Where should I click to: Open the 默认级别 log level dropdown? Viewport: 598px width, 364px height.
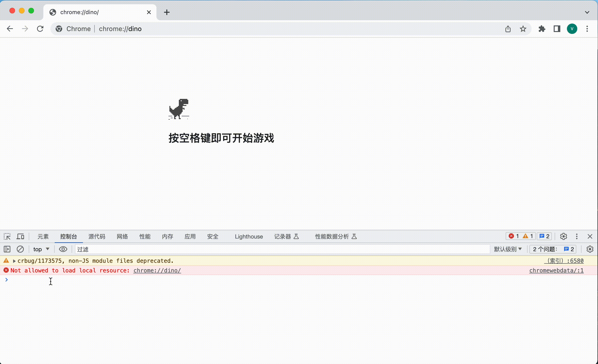point(508,249)
